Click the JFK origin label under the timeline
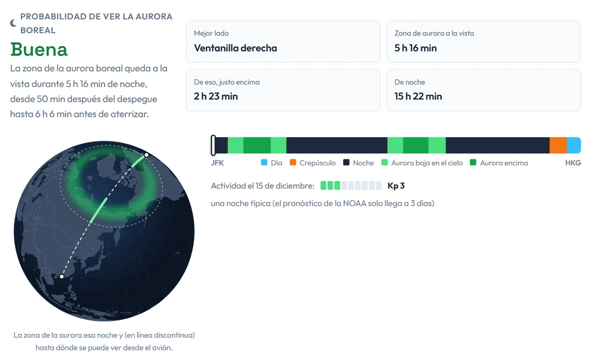 217,163
